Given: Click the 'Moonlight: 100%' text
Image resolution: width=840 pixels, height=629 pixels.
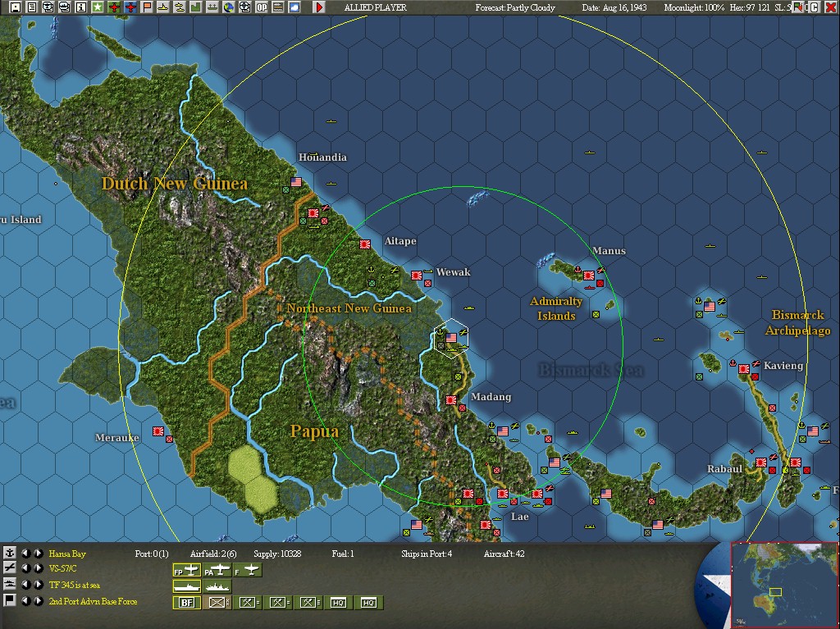Looking at the screenshot, I should point(694,7).
